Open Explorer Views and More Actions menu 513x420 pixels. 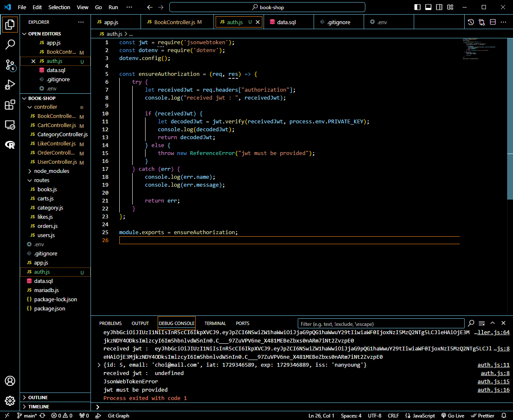point(81,22)
